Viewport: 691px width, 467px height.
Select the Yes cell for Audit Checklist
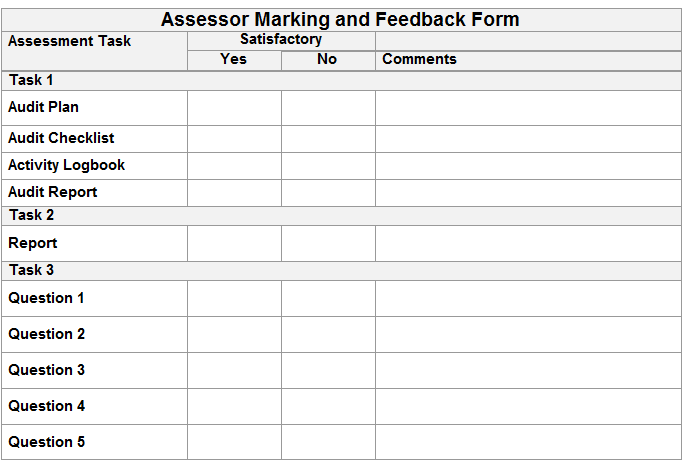coord(234,139)
